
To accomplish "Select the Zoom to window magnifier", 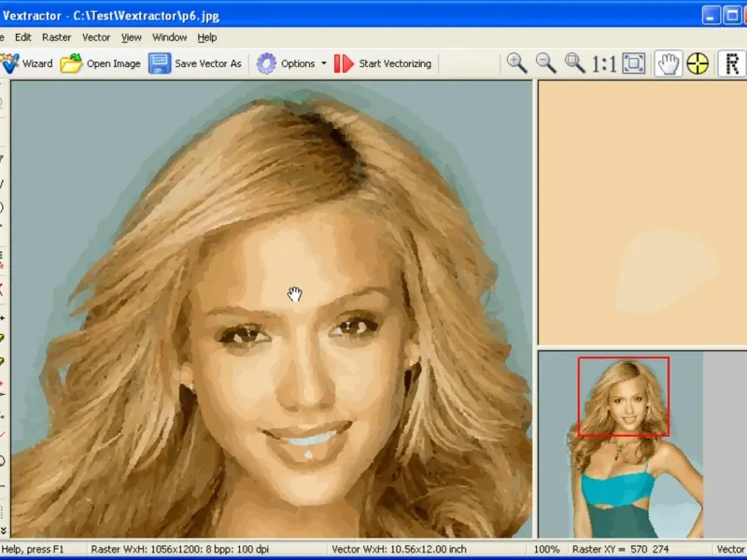I will click(x=575, y=63).
